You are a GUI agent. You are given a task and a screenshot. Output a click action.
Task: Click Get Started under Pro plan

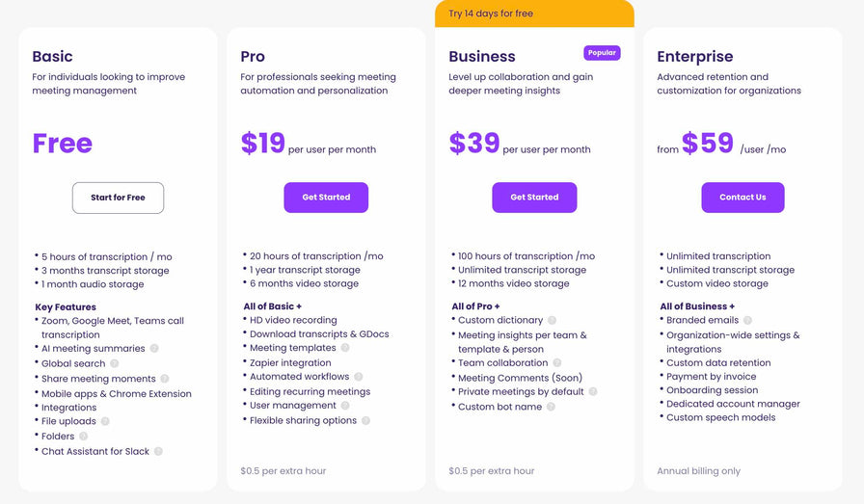326,198
